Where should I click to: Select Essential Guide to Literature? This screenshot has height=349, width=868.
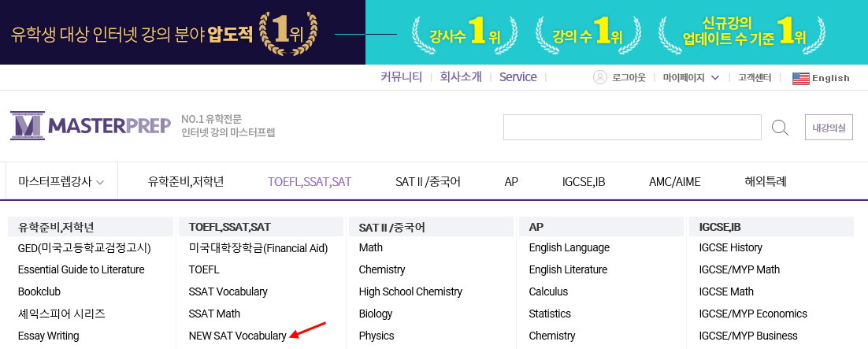pos(81,269)
